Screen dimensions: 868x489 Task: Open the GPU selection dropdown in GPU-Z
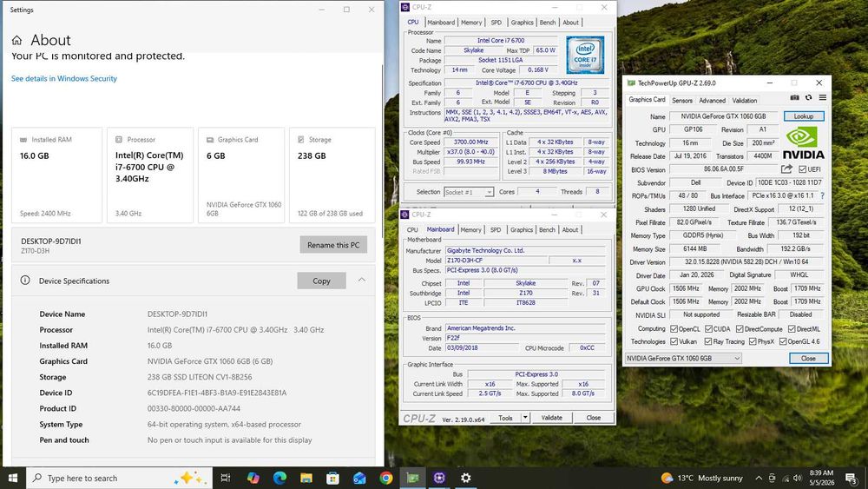(683, 359)
